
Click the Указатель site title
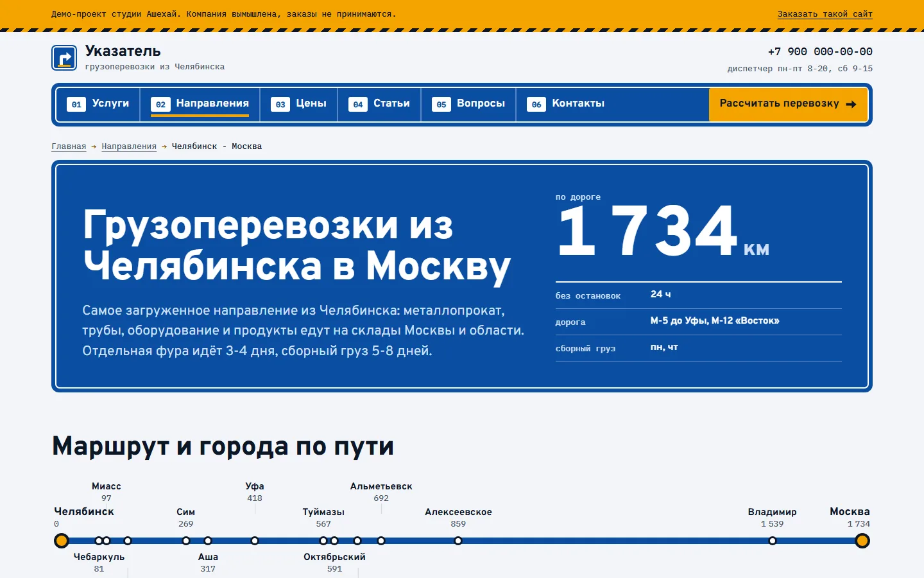tap(123, 51)
